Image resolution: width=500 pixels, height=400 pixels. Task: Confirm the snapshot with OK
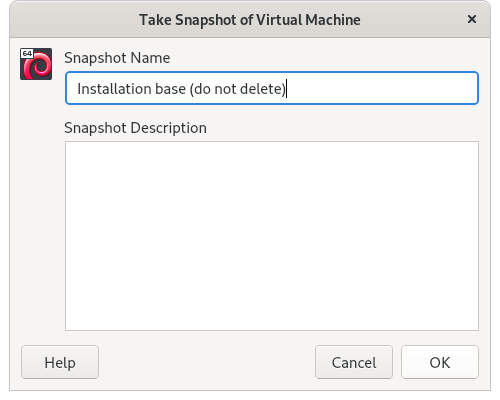pyautogui.click(x=440, y=362)
